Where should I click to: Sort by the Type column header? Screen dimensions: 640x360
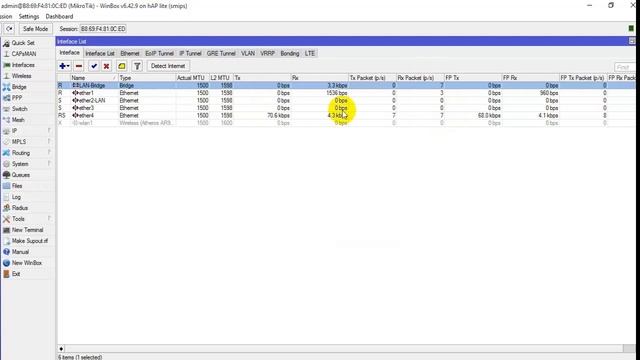pos(147,78)
